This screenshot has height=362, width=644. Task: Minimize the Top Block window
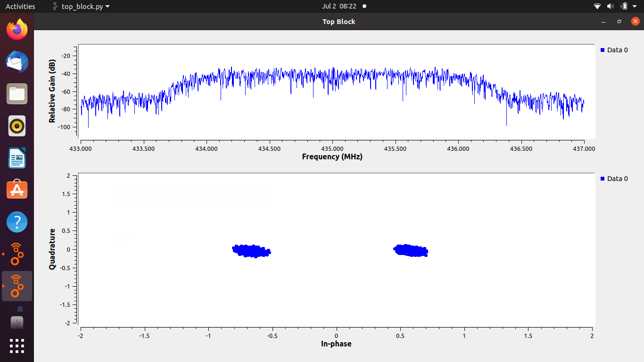click(603, 22)
